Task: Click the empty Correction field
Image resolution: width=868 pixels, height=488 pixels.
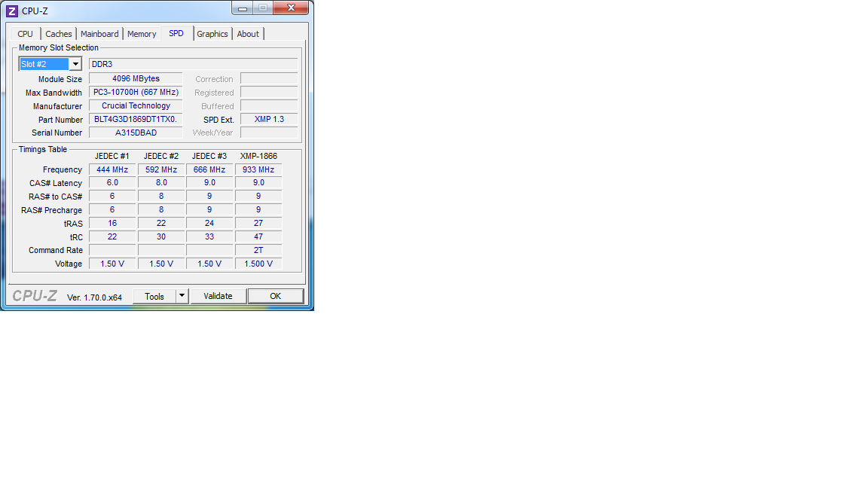Action: pyautogui.click(x=269, y=78)
